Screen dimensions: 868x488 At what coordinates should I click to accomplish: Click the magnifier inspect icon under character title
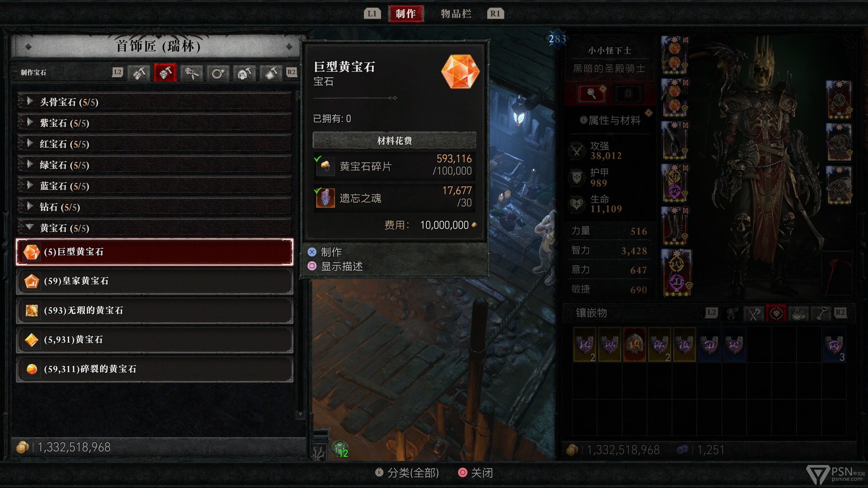coord(592,93)
